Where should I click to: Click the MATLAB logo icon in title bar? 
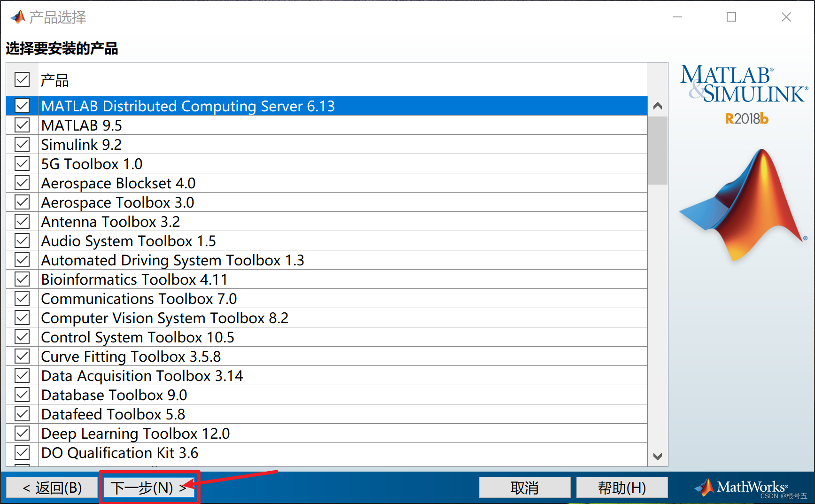(18, 17)
